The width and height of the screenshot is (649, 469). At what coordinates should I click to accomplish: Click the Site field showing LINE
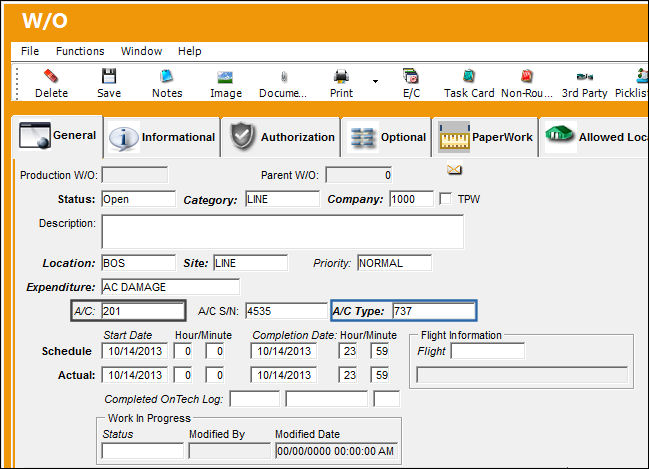coord(250,263)
